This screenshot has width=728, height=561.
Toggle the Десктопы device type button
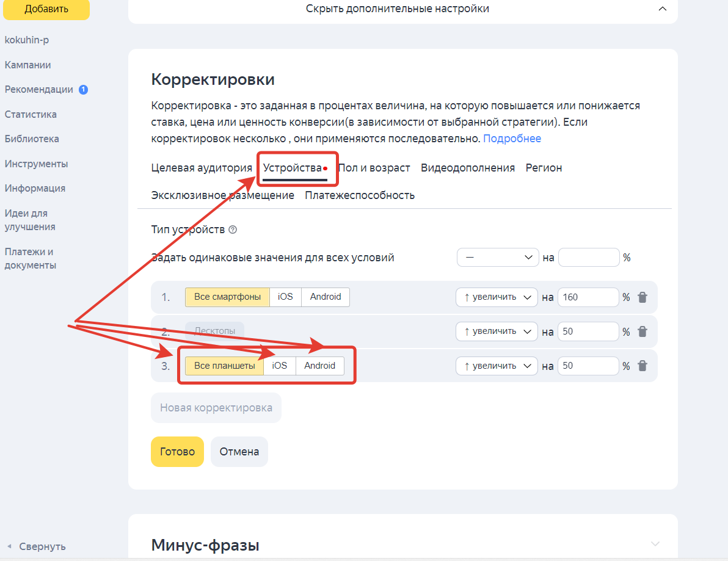[x=214, y=331]
